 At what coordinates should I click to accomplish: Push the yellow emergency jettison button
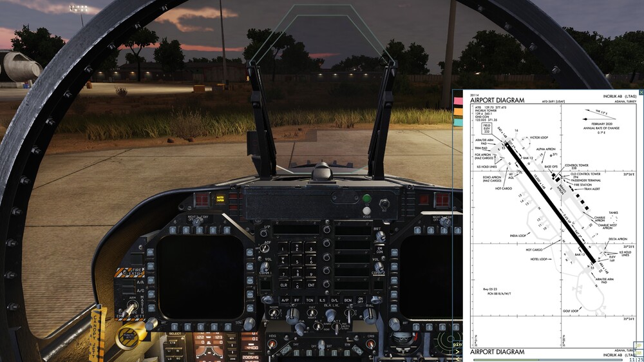coord(129,336)
